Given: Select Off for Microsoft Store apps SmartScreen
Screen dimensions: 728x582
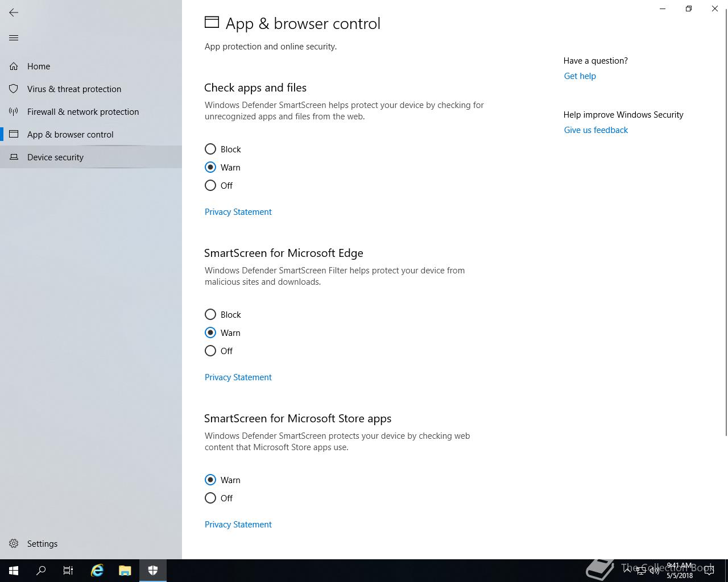Looking at the screenshot, I should (x=210, y=498).
